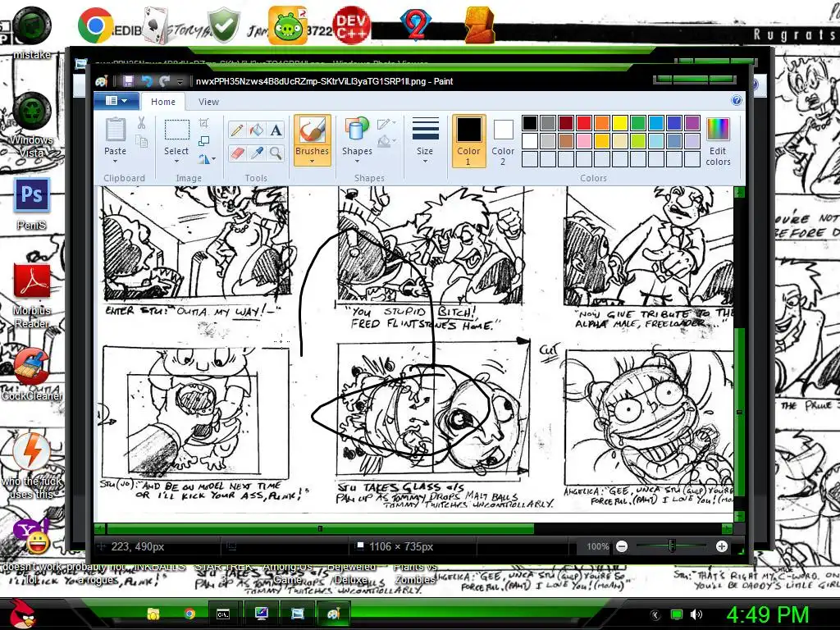The height and width of the screenshot is (630, 840).
Task: Click the vertical scrollbar in Paint
Action: coord(739,413)
